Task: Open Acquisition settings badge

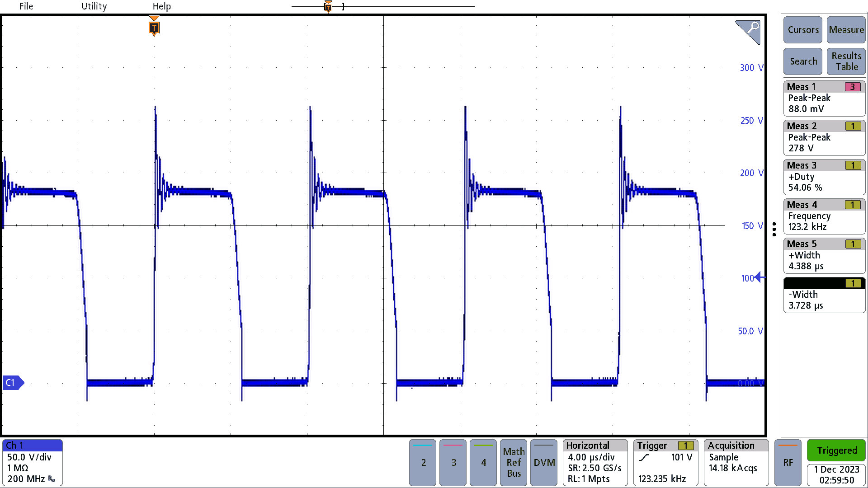Action: tap(736, 463)
